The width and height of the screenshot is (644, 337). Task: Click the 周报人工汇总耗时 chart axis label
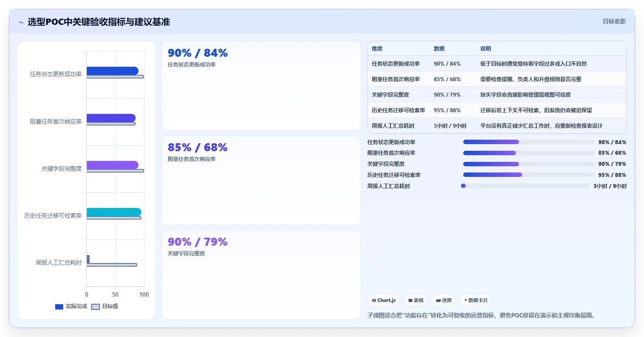[59, 263]
